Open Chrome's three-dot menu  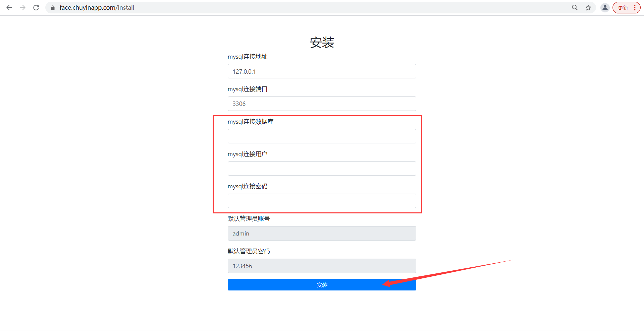pos(635,7)
